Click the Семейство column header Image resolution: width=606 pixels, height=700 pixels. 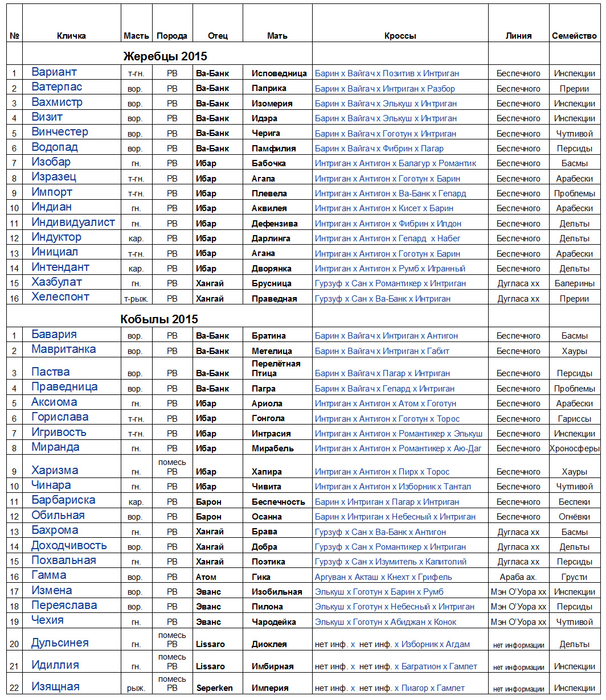tap(574, 36)
